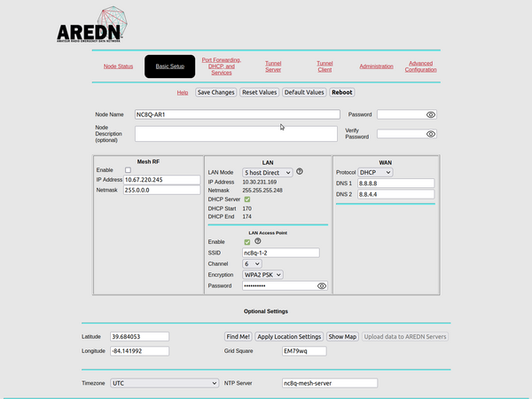This screenshot has height=399, width=532.
Task: Click the Latitude input field
Action: 140,337
